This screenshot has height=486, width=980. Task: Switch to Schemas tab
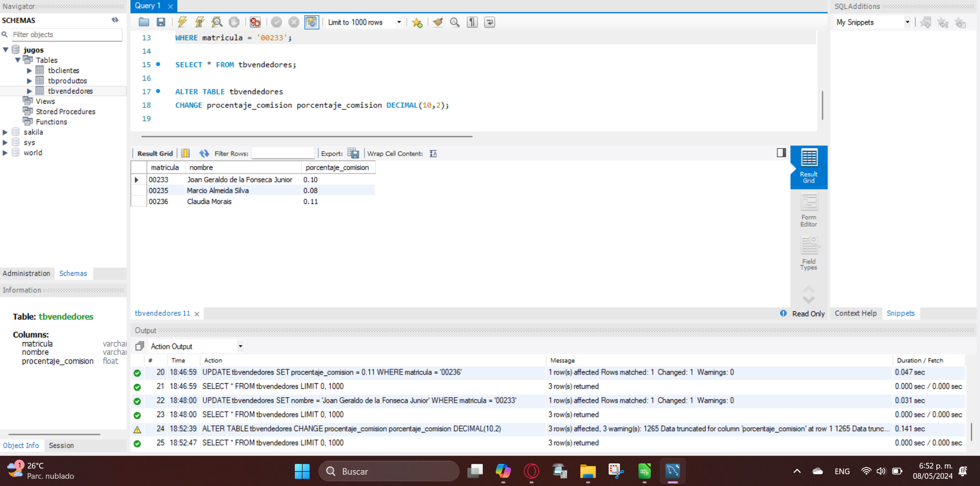click(73, 273)
